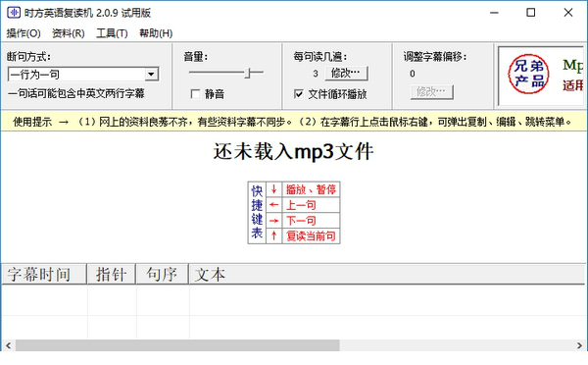
Task: Click the 使用提示 yellow tip bar text
Action: click(292, 122)
